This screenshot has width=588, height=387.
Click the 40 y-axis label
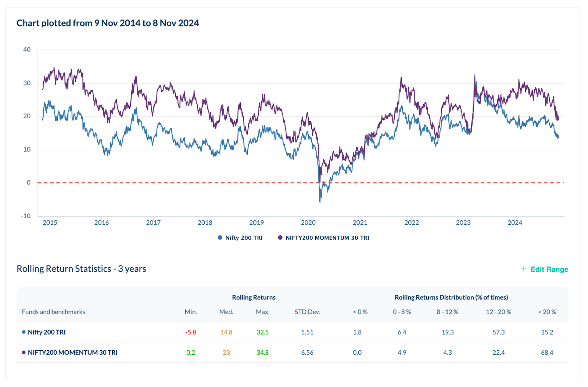click(27, 50)
